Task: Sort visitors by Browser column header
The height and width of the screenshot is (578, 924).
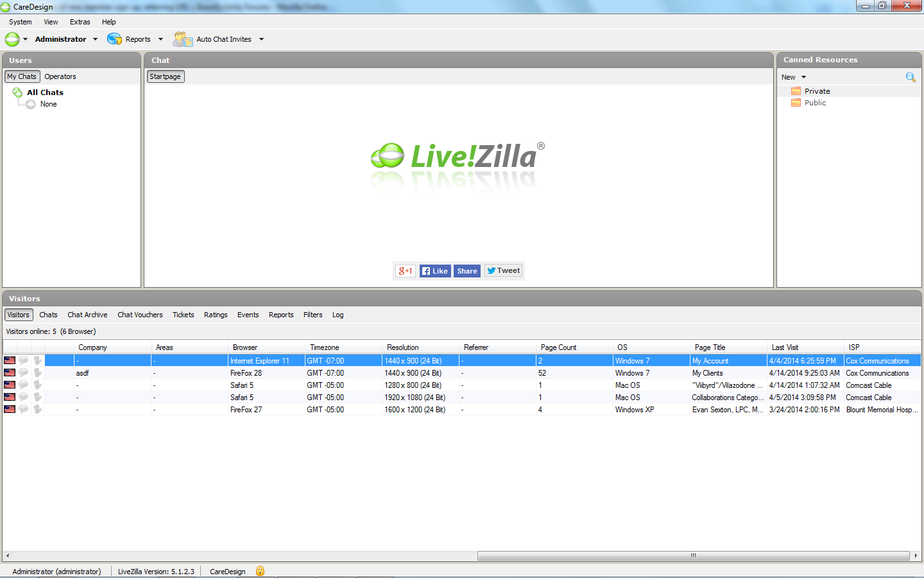Action: pos(266,347)
